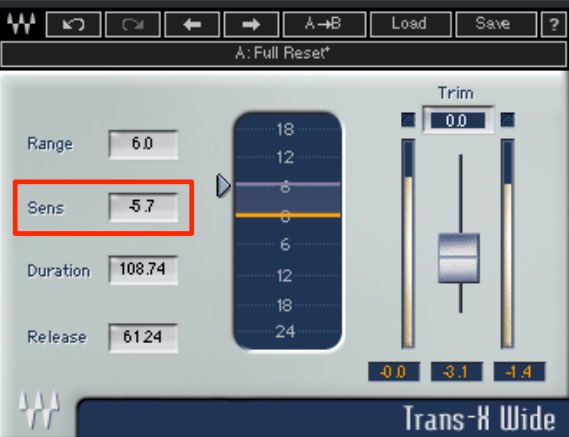Viewport: 569px width, 437px height.
Task: Click the bottom 24 mark in graph
Action: (285, 332)
